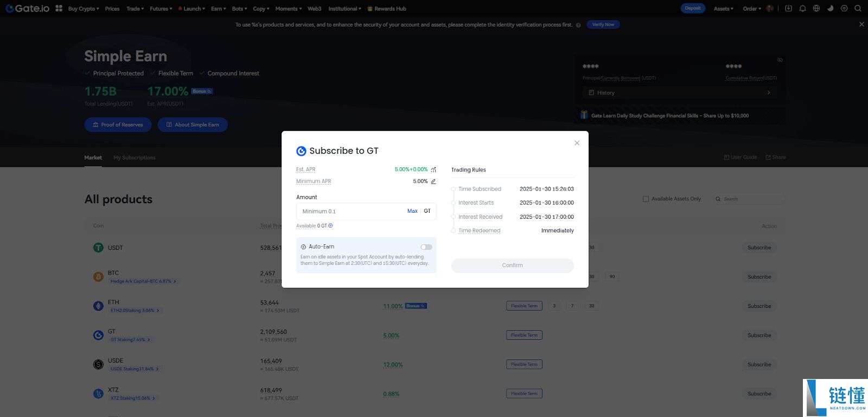This screenshot has width=868, height=417.
Task: Switch to the My Subscriptions tab
Action: (x=135, y=157)
